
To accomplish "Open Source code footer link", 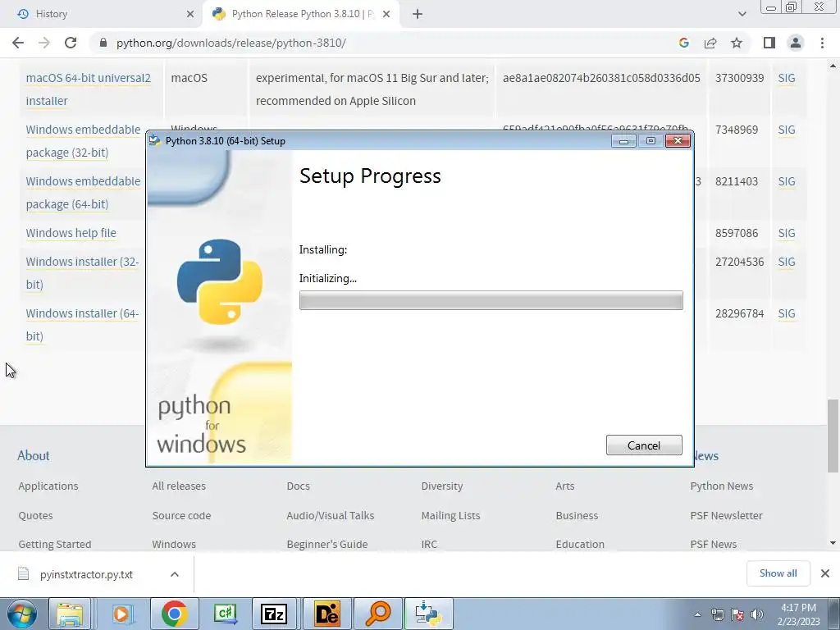I will click(181, 516).
